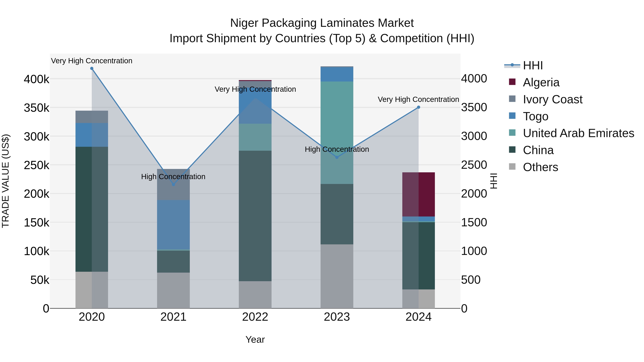
Task: Click the 50k left axis tick label
Action: coord(40,280)
